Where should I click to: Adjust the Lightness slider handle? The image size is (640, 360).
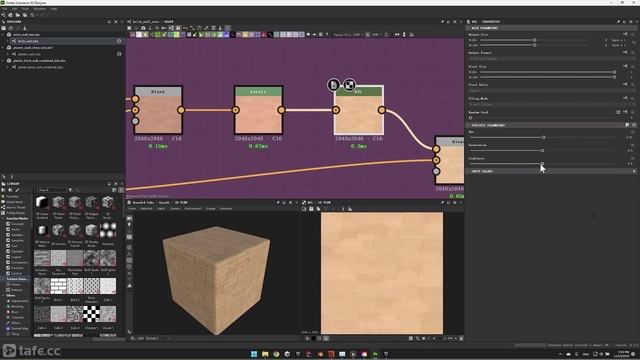(x=542, y=164)
